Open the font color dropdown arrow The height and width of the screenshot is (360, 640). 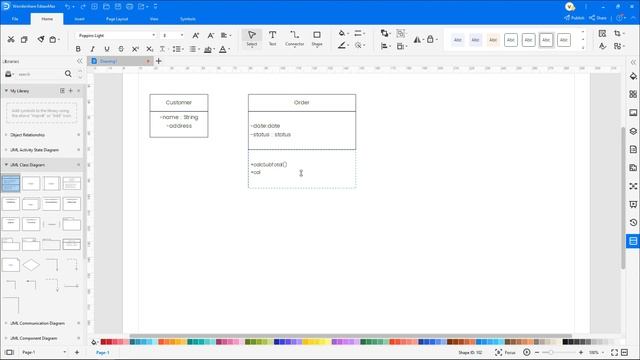[x=229, y=49]
